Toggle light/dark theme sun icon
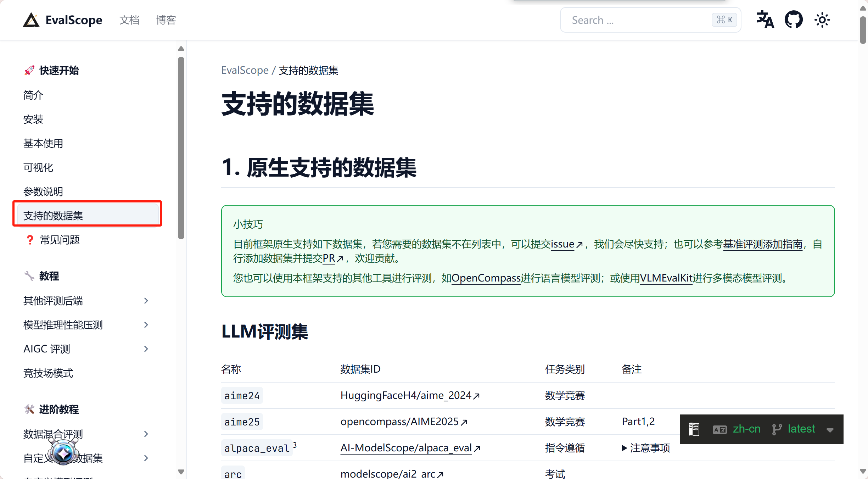 click(822, 20)
